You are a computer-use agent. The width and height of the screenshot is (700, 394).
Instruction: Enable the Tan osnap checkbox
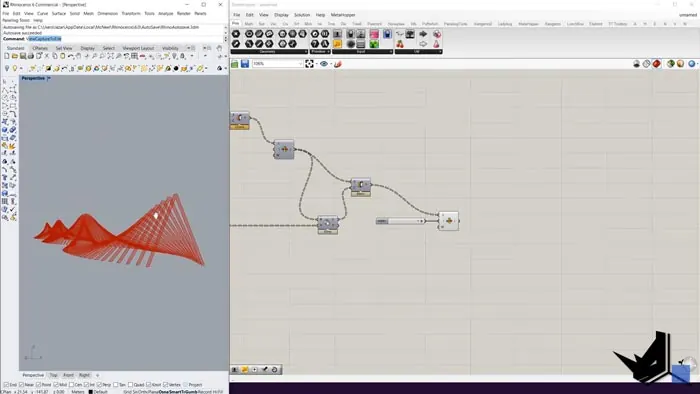point(116,385)
